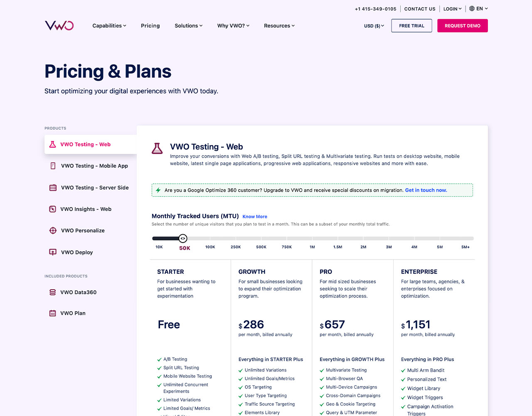Click the VWO Deploy icon

(x=53, y=252)
